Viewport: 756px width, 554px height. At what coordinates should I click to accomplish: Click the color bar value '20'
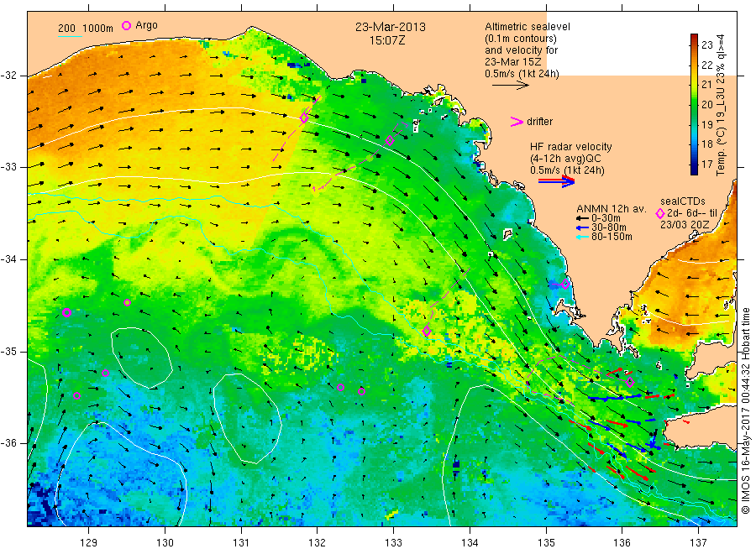point(706,105)
